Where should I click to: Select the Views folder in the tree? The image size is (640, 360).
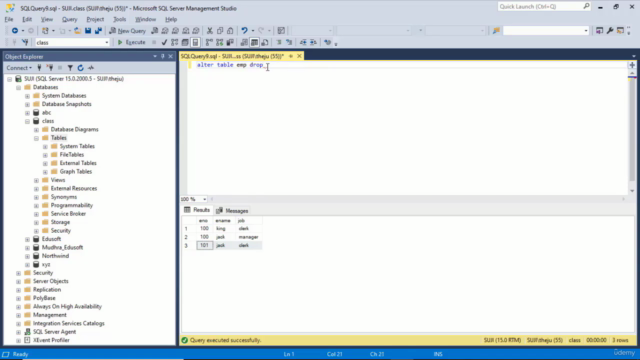point(58,180)
